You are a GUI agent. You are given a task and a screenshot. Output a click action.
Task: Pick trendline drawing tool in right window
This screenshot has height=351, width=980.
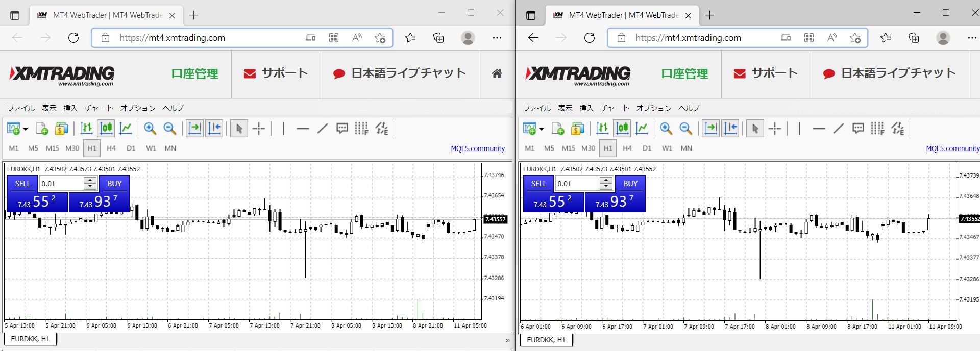tap(838, 129)
